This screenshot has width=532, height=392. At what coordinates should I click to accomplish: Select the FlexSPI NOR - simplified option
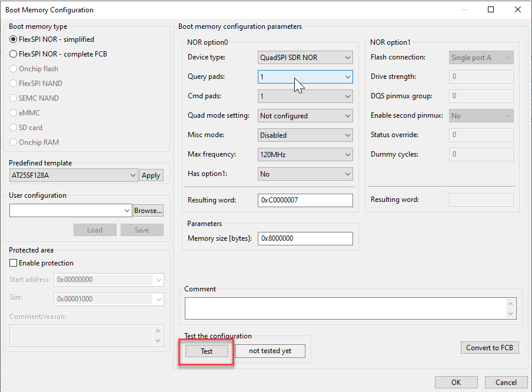point(12,40)
